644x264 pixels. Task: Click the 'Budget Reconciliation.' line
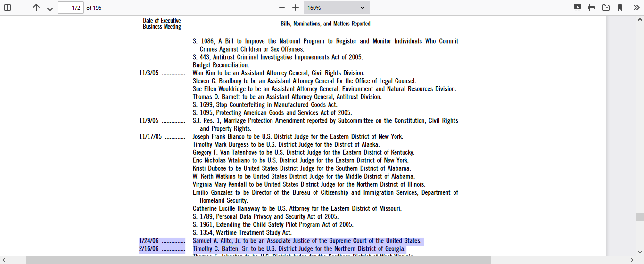click(x=221, y=65)
